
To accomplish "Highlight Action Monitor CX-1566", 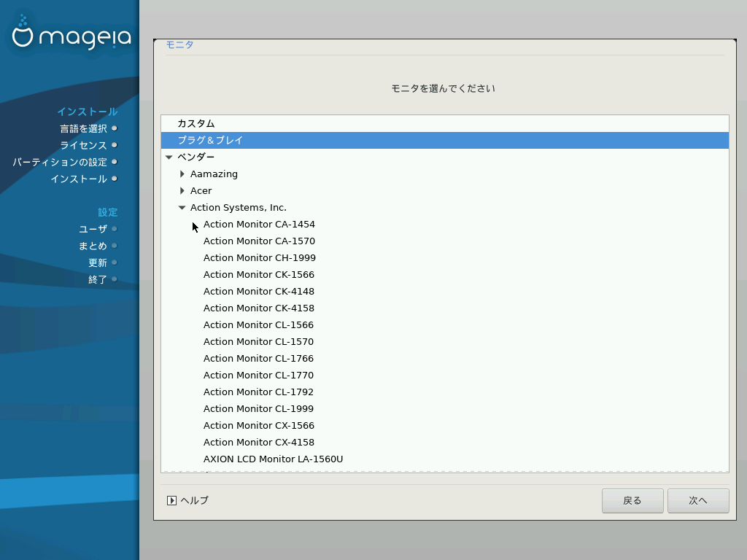I will pyautogui.click(x=259, y=425).
